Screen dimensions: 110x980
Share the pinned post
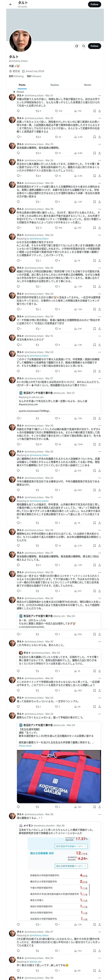pos(99,111)
